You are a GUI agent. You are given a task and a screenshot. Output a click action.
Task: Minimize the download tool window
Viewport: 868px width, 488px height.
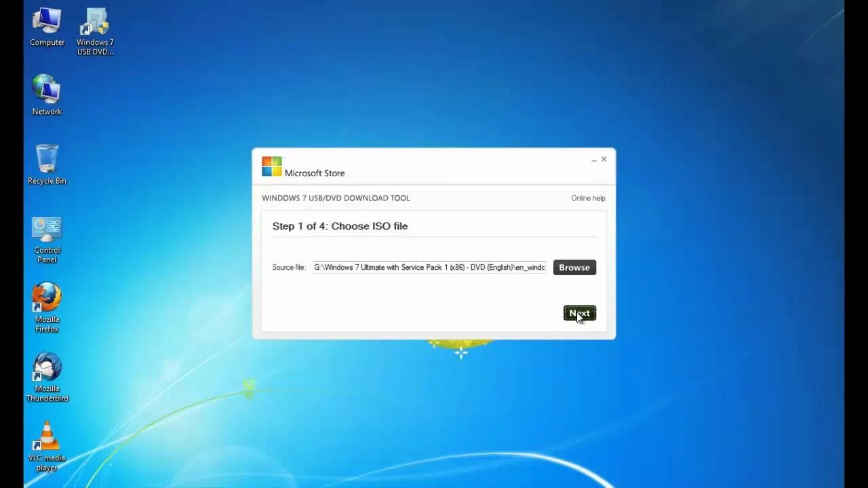coord(594,160)
